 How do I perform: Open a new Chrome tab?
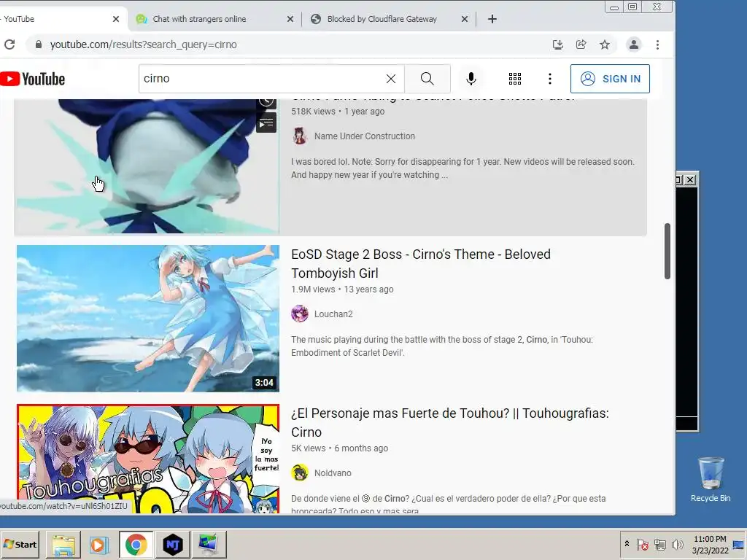pos(492,19)
